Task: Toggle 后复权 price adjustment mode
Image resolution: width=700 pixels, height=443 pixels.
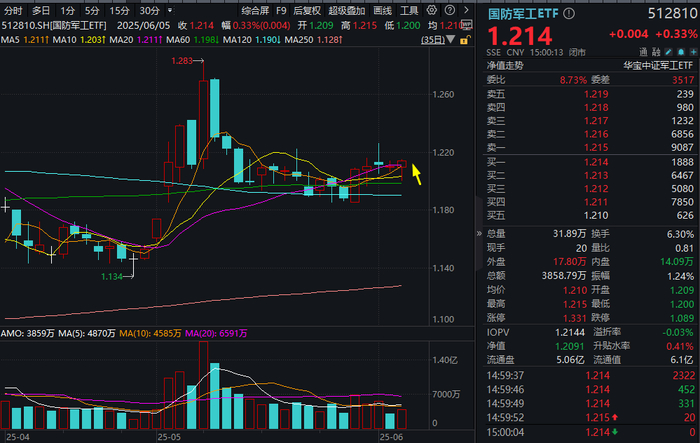Action: point(307,10)
